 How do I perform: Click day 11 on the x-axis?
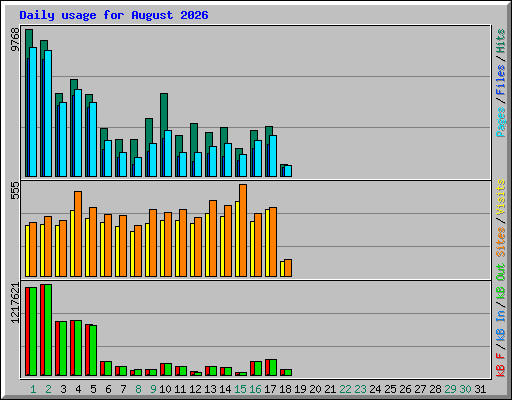pos(180,389)
